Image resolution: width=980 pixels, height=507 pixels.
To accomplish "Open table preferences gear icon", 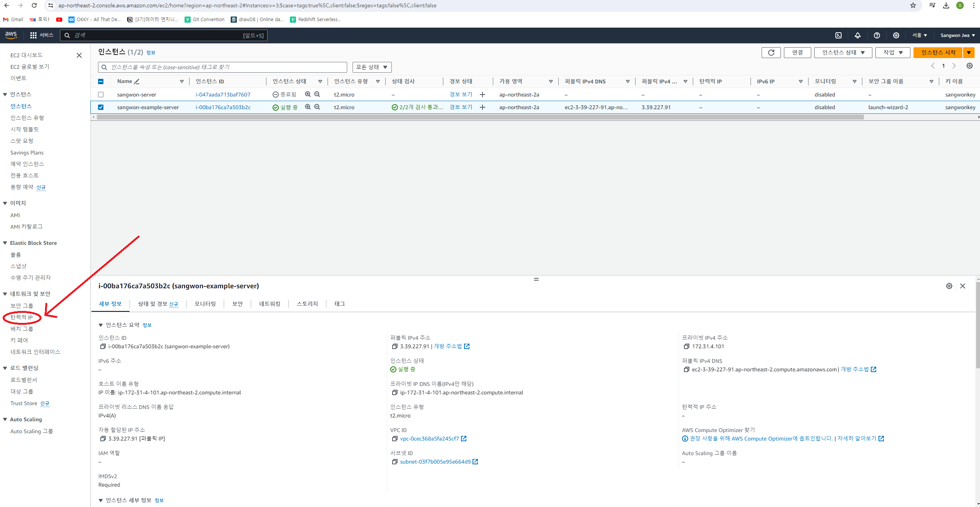I will [x=970, y=66].
